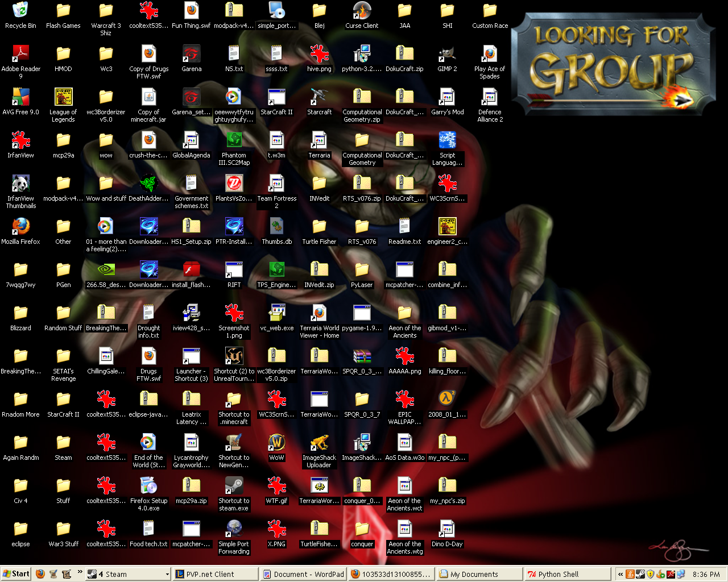Switch to Document - WordPad window
The height and width of the screenshot is (582, 728).
click(x=303, y=574)
